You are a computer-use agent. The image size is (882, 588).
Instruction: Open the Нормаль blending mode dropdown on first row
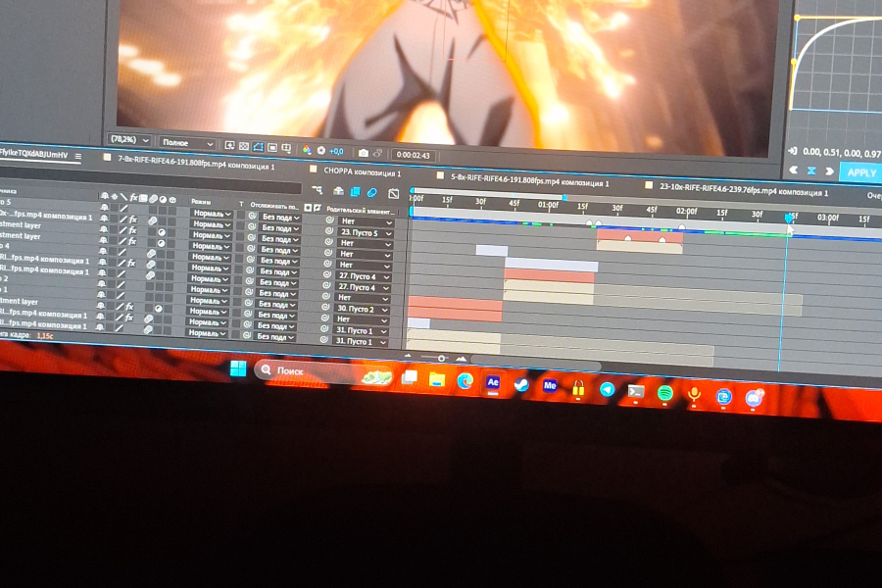pos(212,214)
